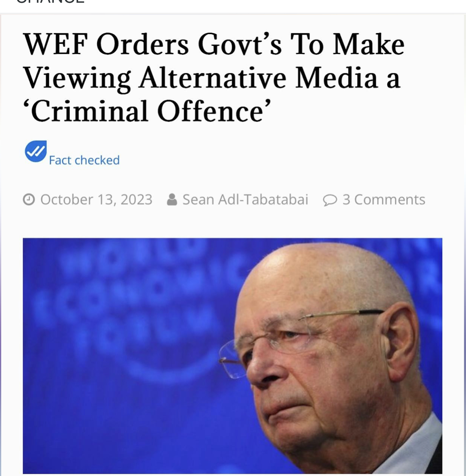The height and width of the screenshot is (476, 466).
Task: Select the October 13, 2023 date
Action: click(x=96, y=199)
